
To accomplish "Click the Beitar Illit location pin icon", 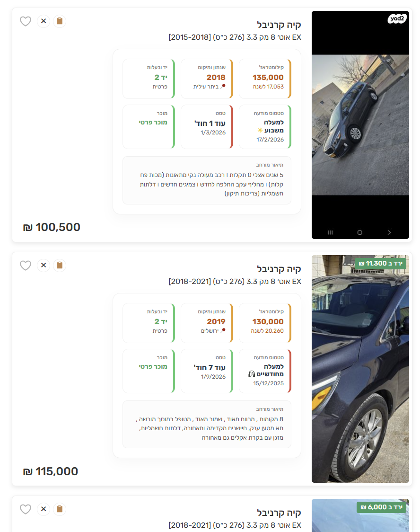I will point(224,86).
